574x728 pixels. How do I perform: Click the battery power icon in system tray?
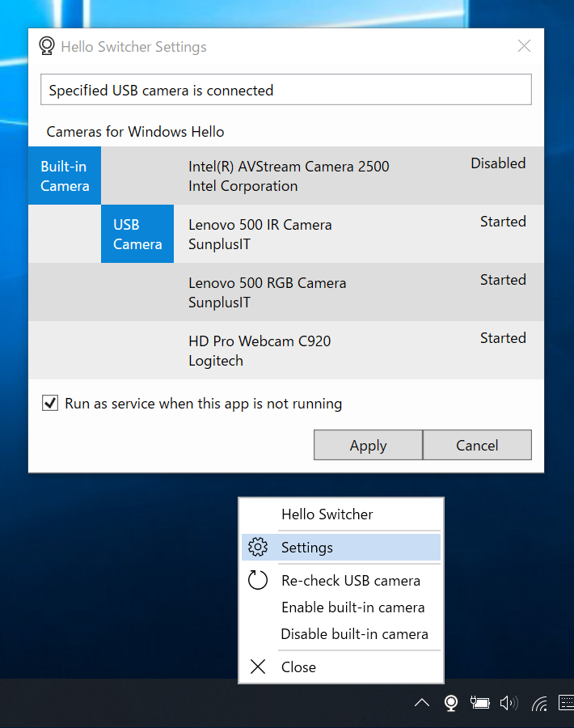[x=479, y=703]
